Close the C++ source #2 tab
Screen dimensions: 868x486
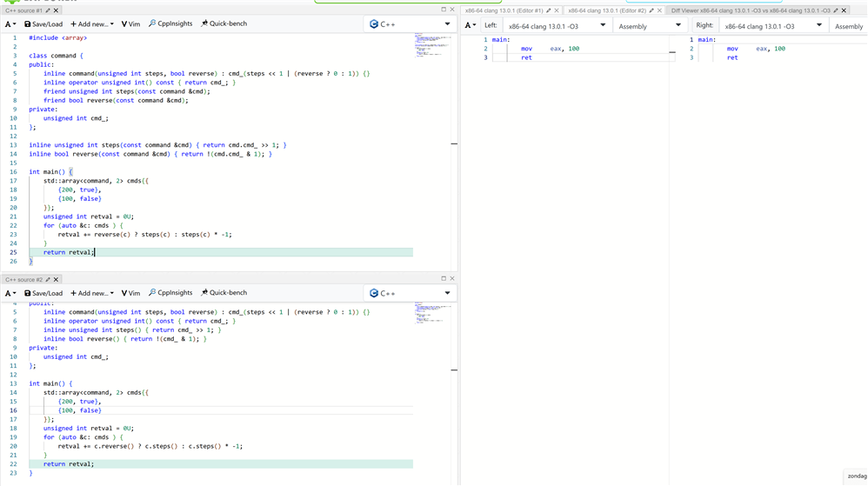[56, 280]
